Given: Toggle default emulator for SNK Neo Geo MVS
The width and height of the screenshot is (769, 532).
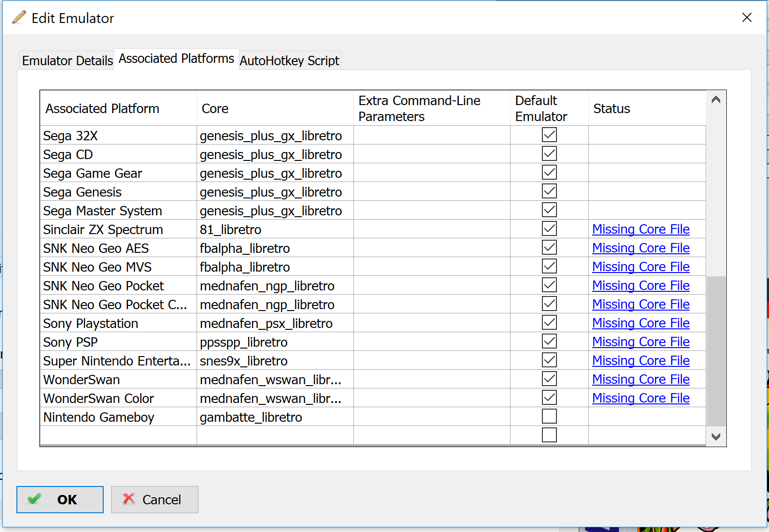Looking at the screenshot, I should coord(549,266).
